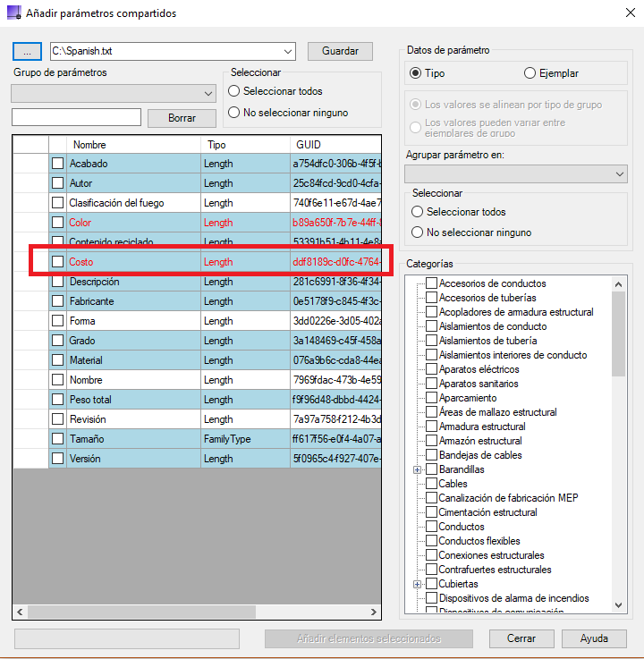Check Acopladores de armadura estructural category

(x=431, y=312)
